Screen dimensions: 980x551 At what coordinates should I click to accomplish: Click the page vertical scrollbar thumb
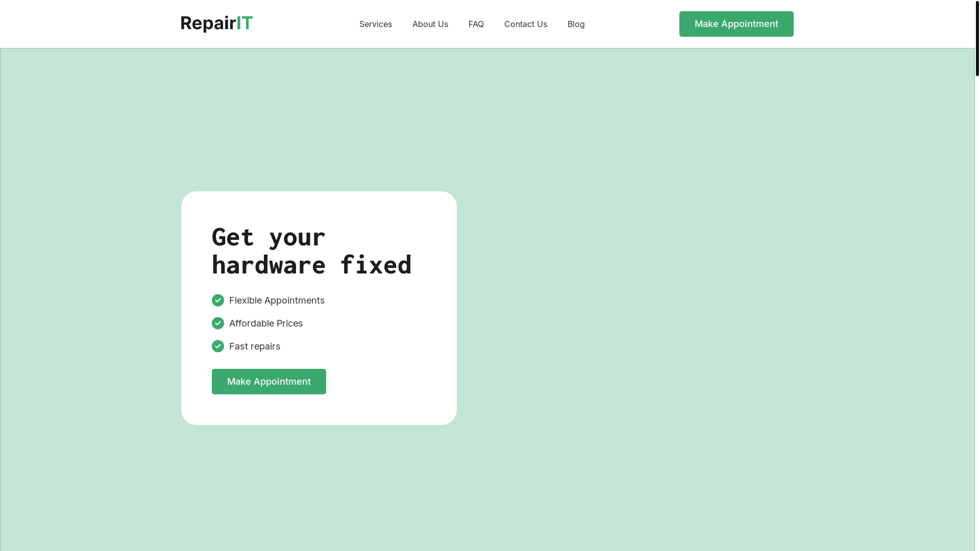tap(977, 38)
